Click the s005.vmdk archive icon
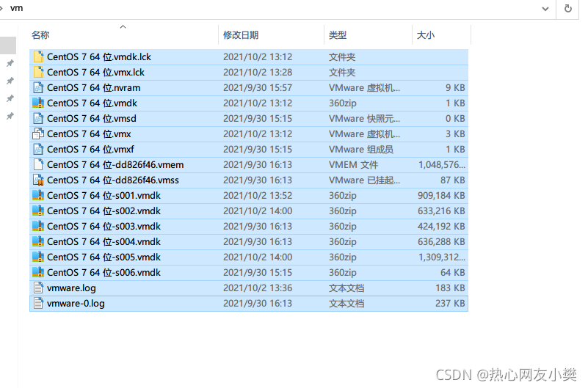 (x=38, y=257)
